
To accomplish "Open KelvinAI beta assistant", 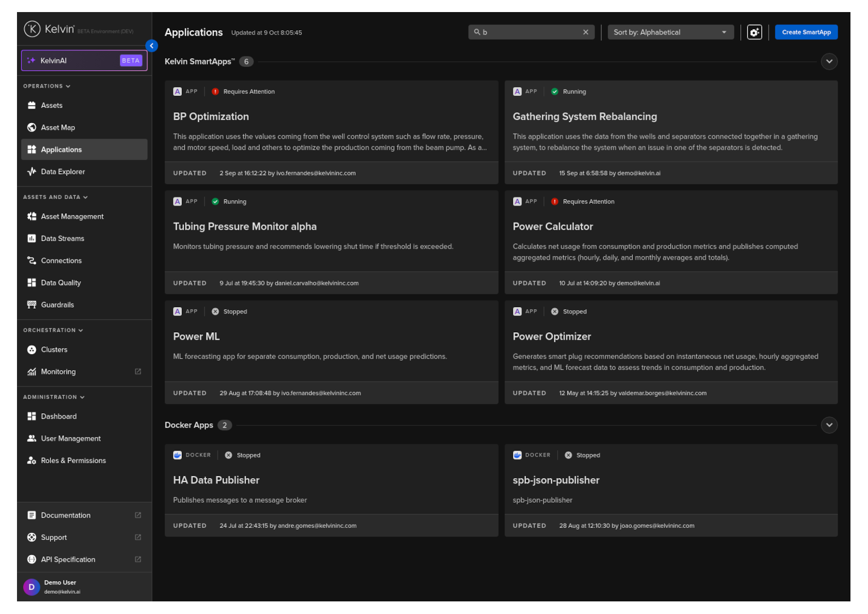I will click(x=84, y=60).
